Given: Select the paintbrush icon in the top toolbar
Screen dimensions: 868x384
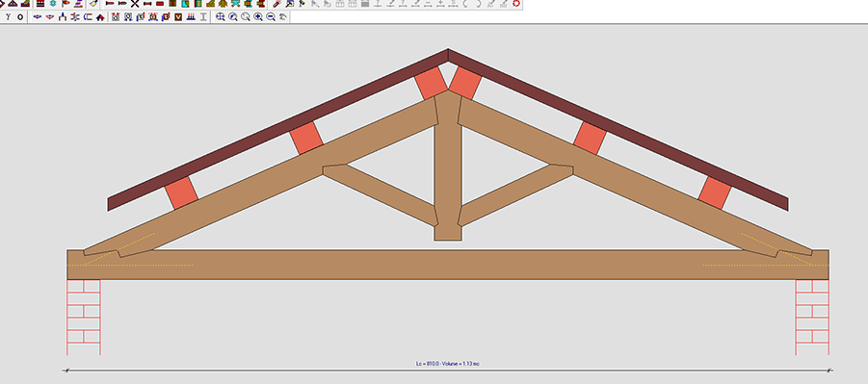Looking at the screenshot, I should [93, 3].
